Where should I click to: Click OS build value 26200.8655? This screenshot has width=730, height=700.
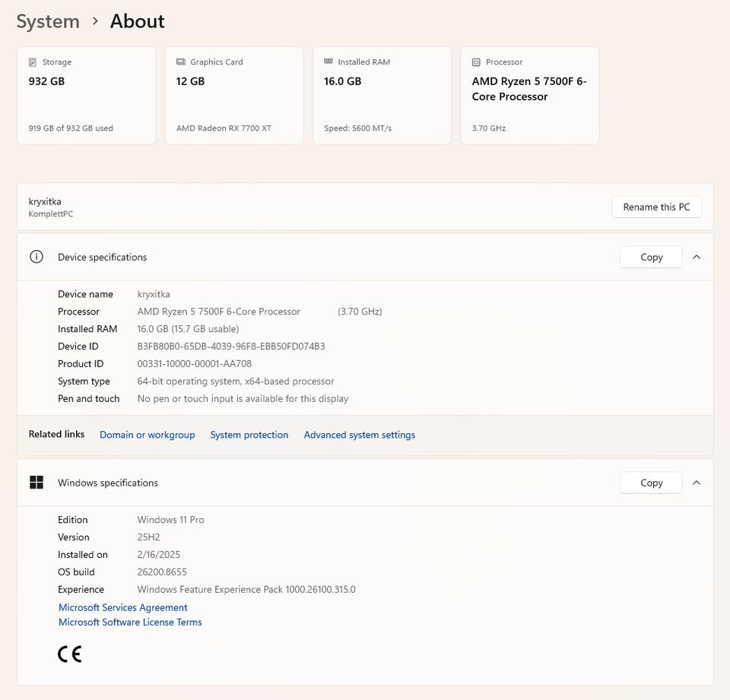pyautogui.click(x=162, y=572)
